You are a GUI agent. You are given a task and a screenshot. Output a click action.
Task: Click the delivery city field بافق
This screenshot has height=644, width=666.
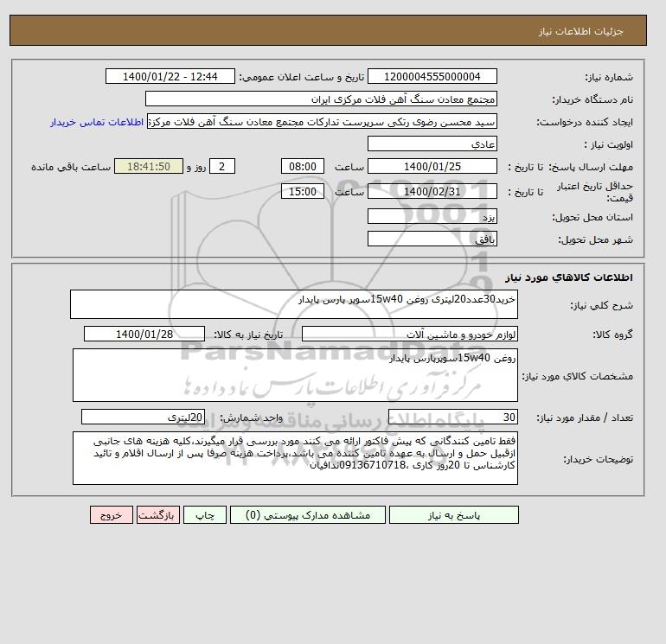coord(432,239)
